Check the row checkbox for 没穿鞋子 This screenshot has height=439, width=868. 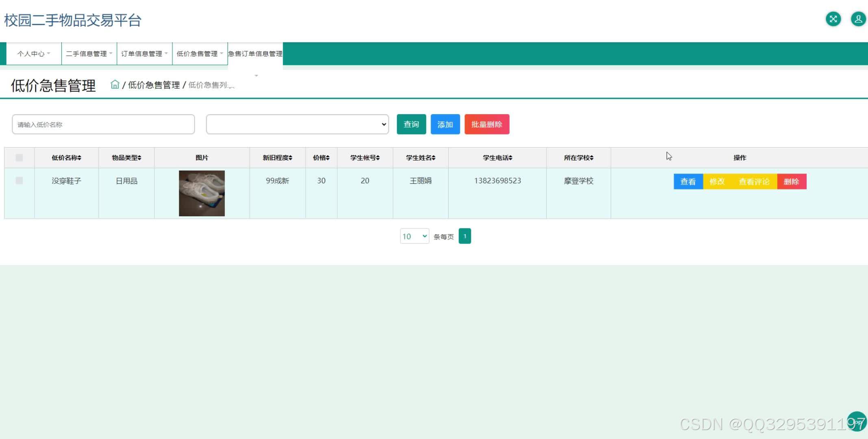tap(19, 180)
